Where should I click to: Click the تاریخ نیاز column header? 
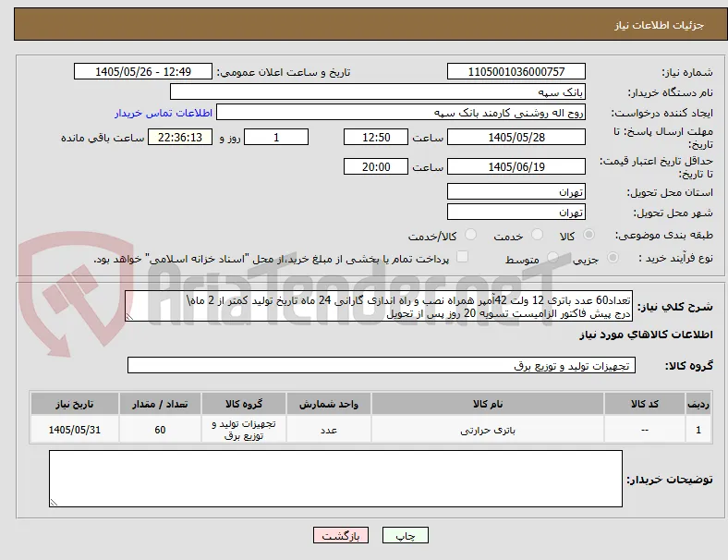pyautogui.click(x=75, y=404)
